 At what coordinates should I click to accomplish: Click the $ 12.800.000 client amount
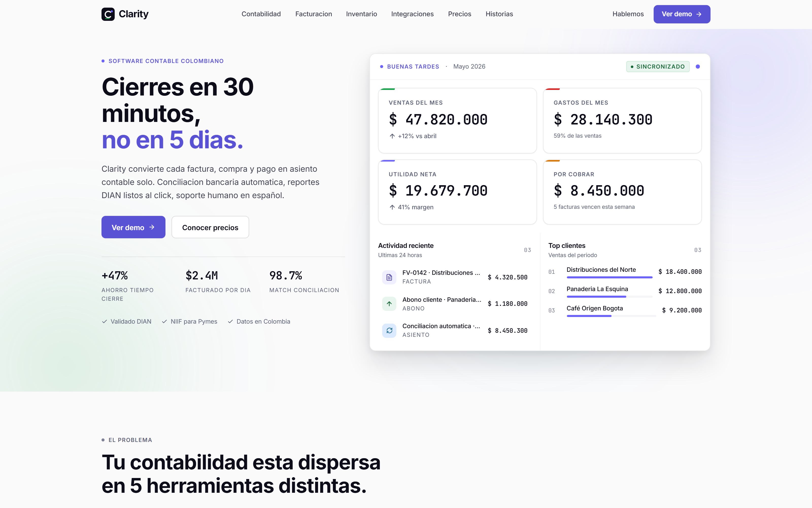tap(680, 291)
